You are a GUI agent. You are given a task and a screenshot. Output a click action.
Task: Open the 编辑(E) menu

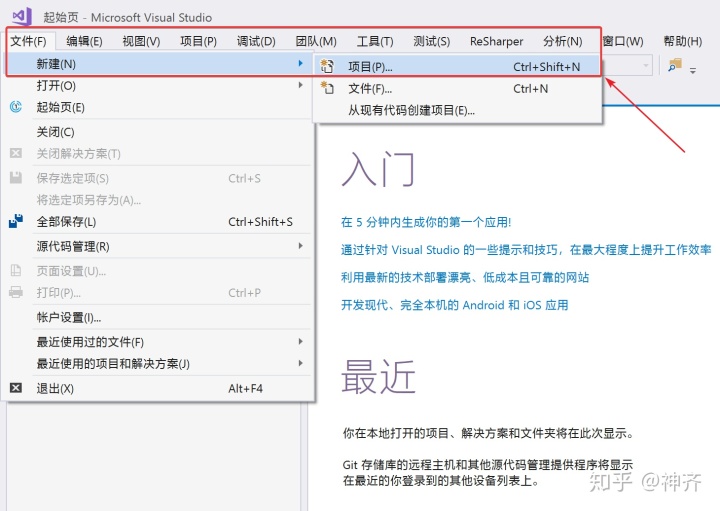(x=84, y=41)
